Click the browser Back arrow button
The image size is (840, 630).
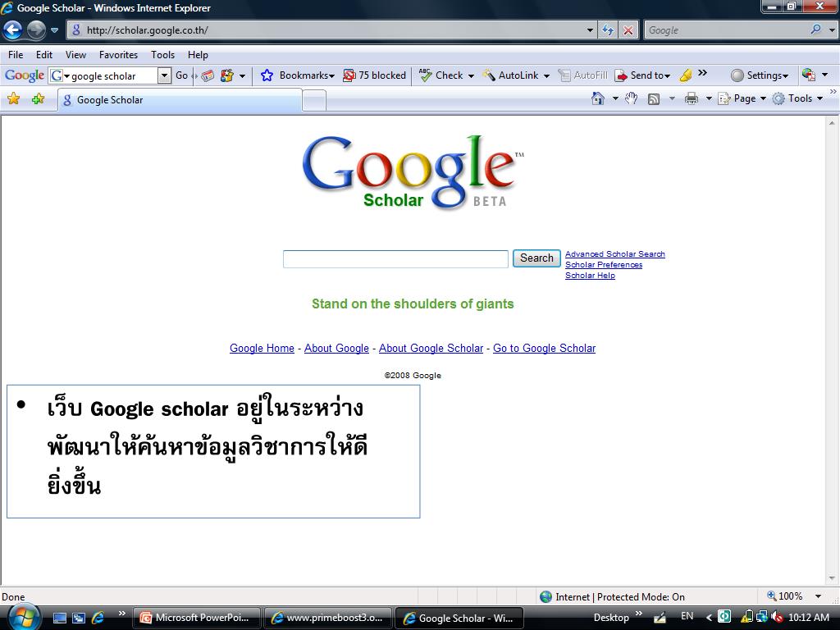(13, 30)
